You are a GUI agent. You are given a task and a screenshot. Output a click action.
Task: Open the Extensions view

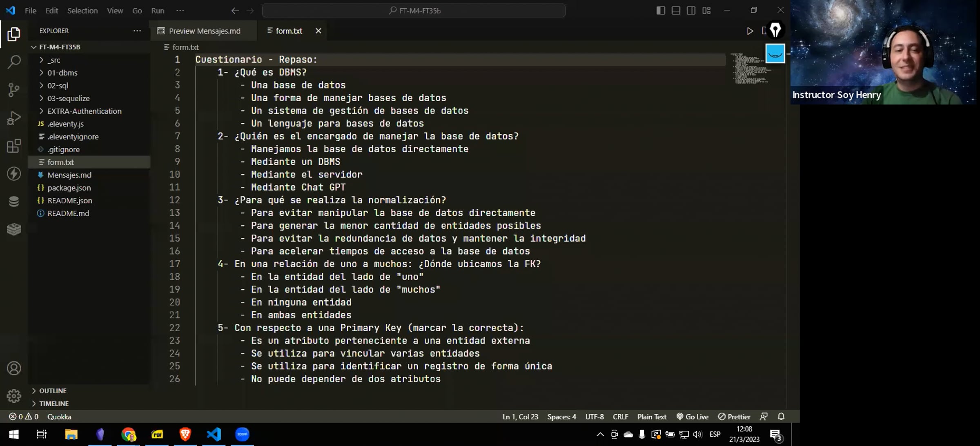[14, 146]
